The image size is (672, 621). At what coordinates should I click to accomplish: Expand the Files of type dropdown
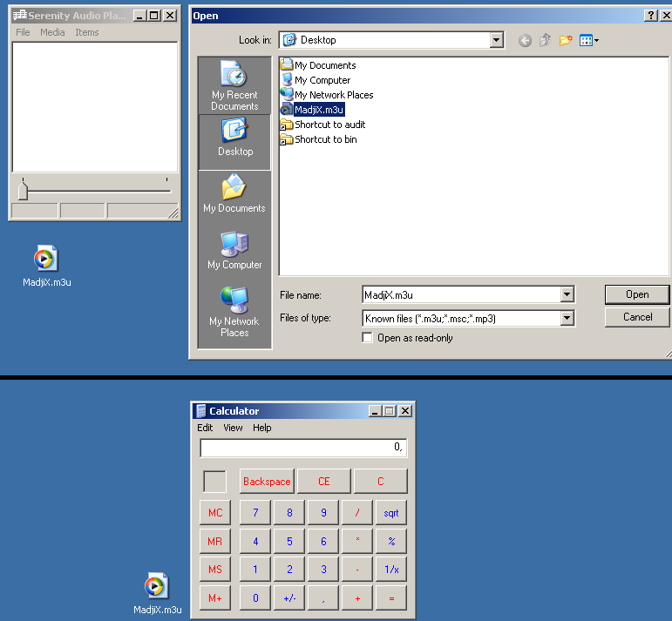567,318
